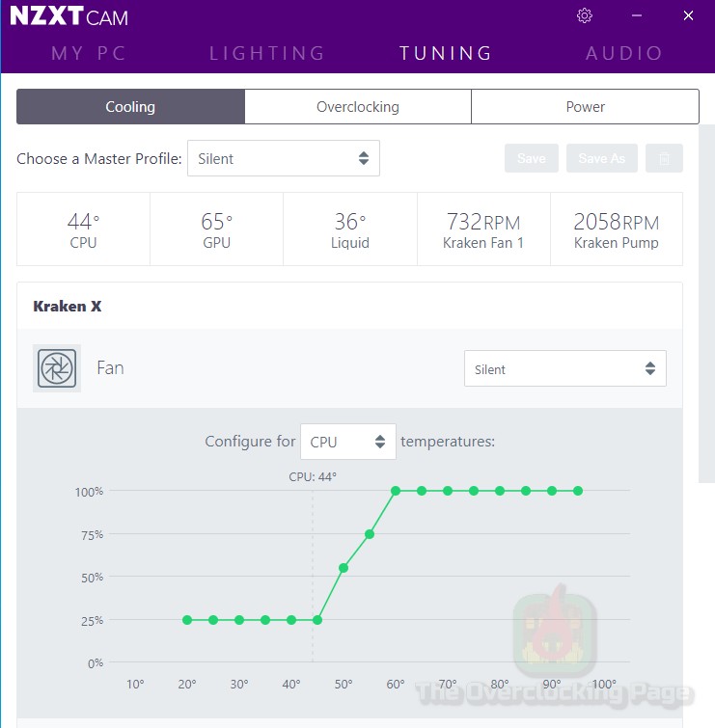715x728 pixels.
Task: Click the Kraken X fan icon
Action: [x=57, y=368]
